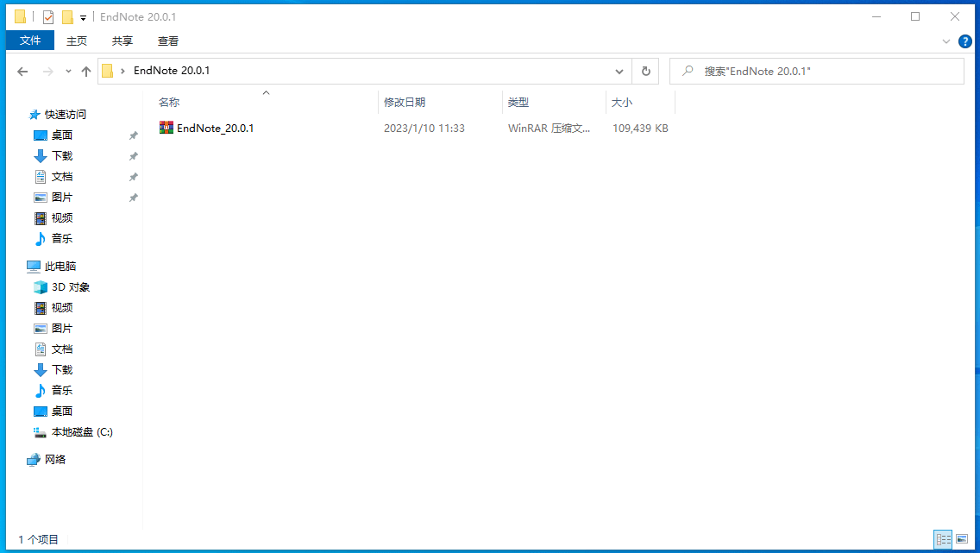Maximize the EndNote 20.0.1 window

915,17
